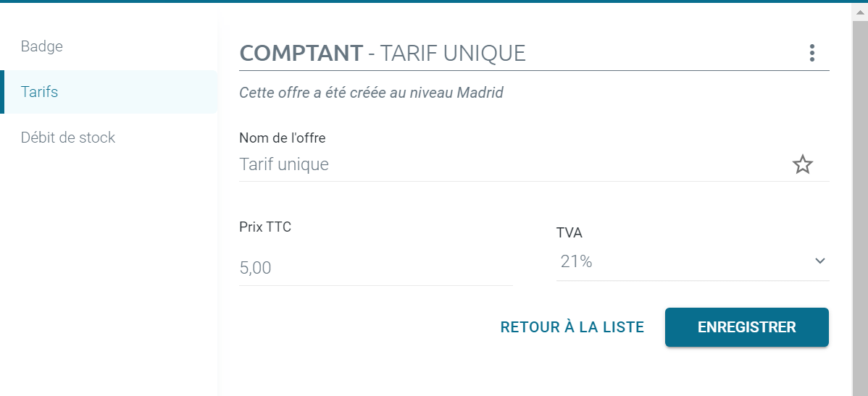Click the active indicator bar beside Tarifs
Screen dimensions: 868x396
tap(2, 92)
